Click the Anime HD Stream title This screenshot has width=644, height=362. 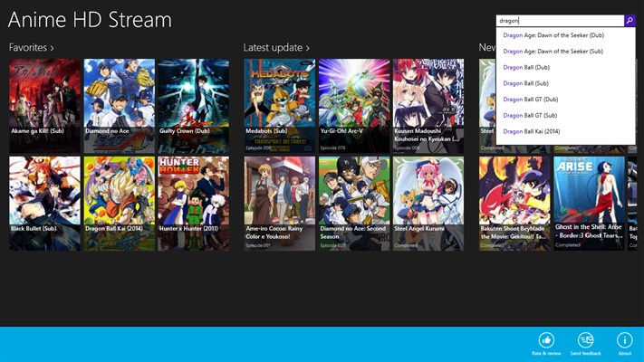pyautogui.click(x=90, y=20)
